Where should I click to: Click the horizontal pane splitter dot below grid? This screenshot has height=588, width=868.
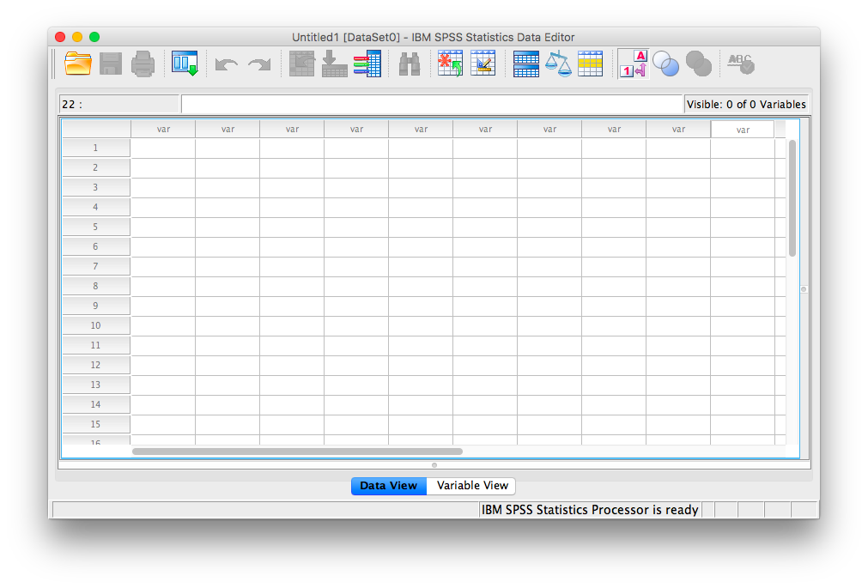tap(434, 465)
